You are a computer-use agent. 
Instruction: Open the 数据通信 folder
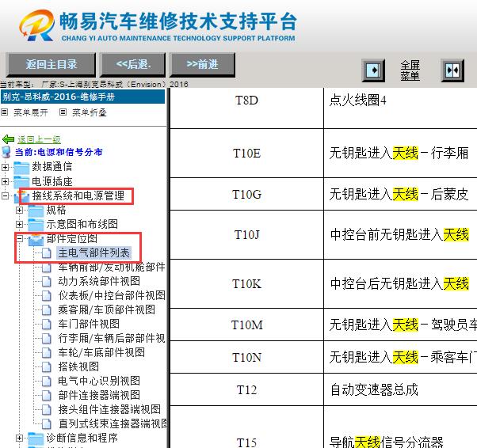[52, 166]
